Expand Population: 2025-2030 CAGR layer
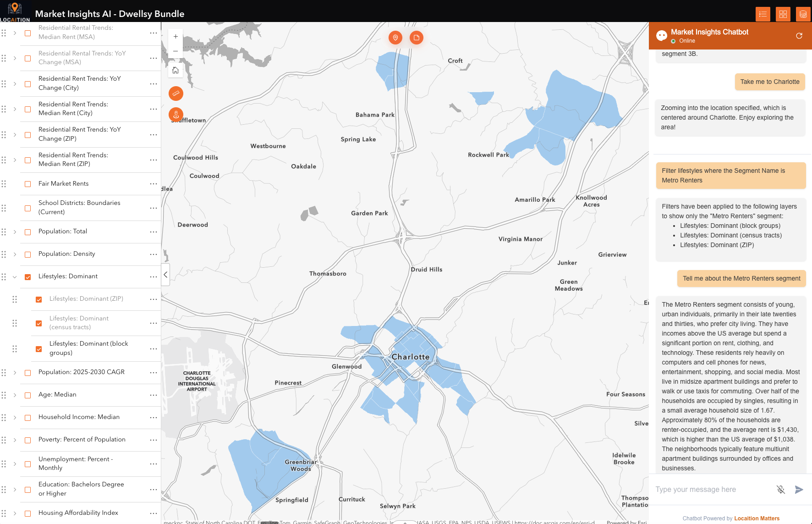The width and height of the screenshot is (812, 524). click(15, 373)
